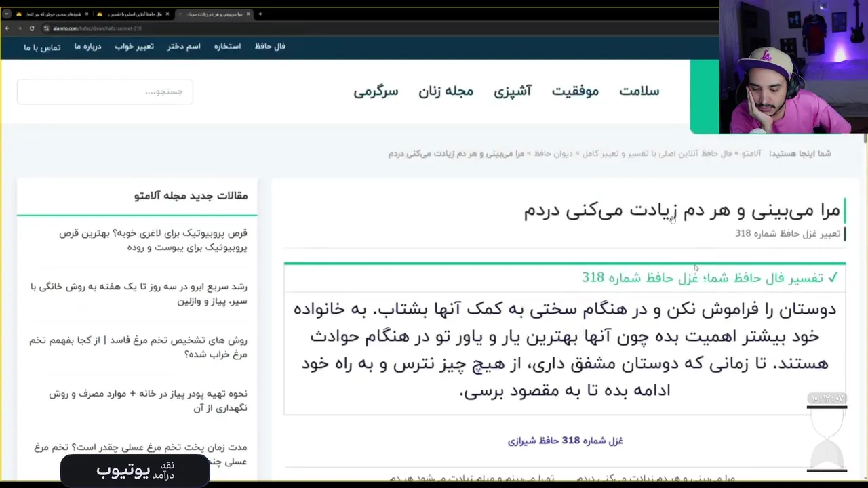The image size is (868, 488).
Task: Click the page title 'مرا می‌بینی و هر دم زیادت می‌کنی دردم'
Action: pyautogui.click(x=682, y=211)
